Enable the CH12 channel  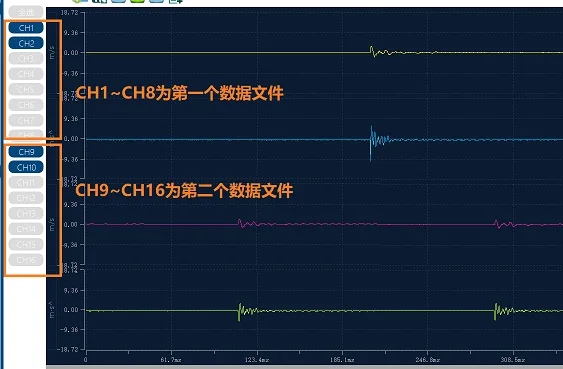coord(26,198)
